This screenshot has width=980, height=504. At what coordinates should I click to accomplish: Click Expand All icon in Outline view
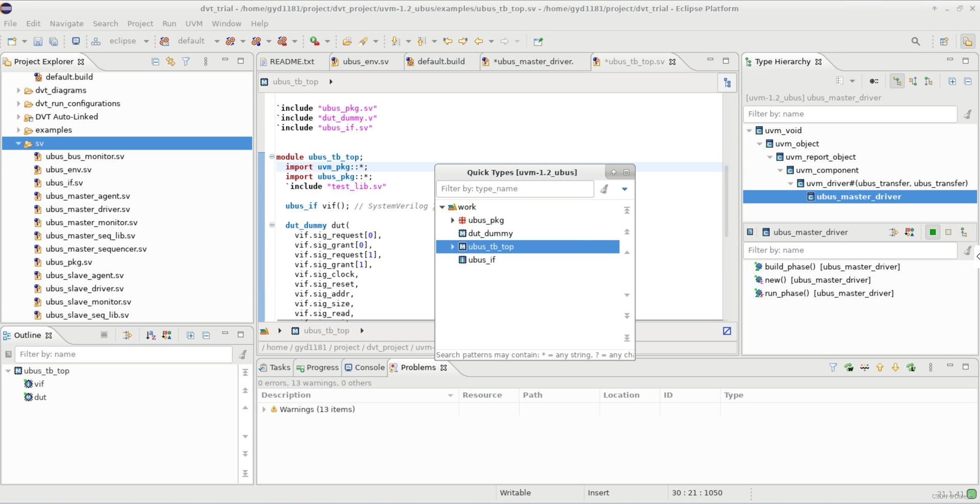[190, 335]
